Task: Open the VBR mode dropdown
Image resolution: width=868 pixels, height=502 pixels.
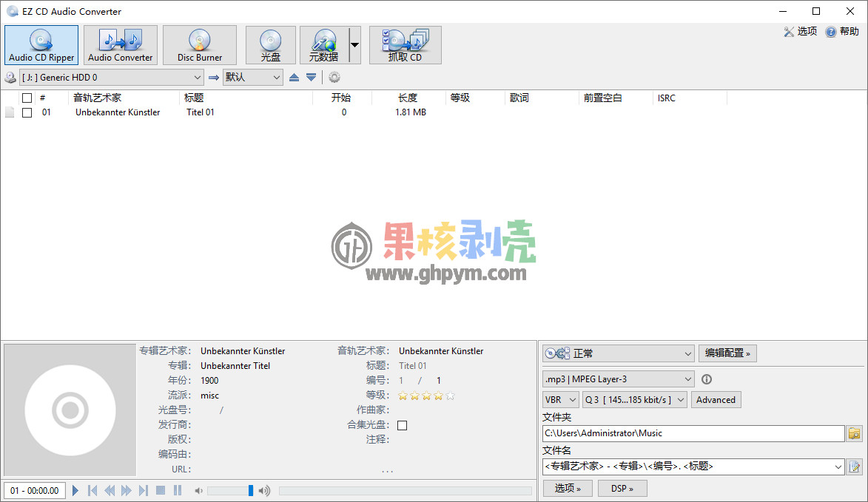Action: 561,400
